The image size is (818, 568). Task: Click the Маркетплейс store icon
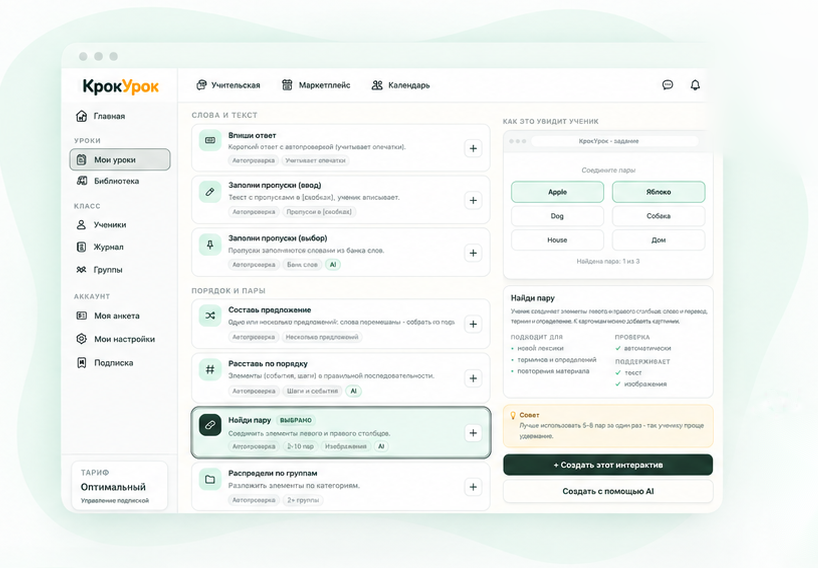(x=287, y=85)
